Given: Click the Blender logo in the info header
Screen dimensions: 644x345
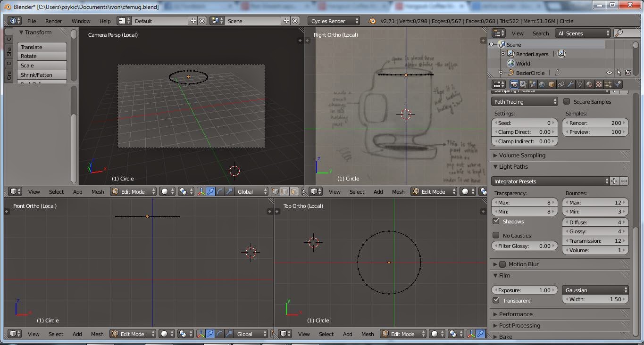Looking at the screenshot, I should [372, 21].
